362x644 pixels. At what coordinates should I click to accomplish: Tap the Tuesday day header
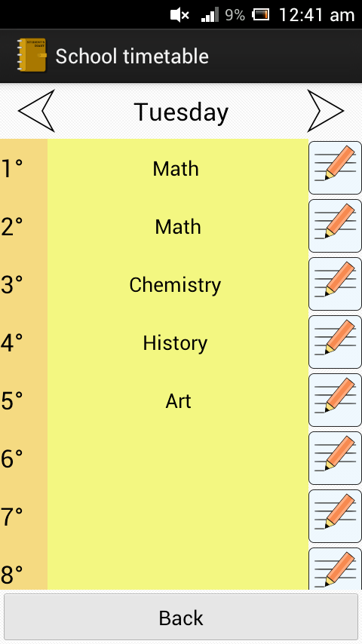point(181,112)
